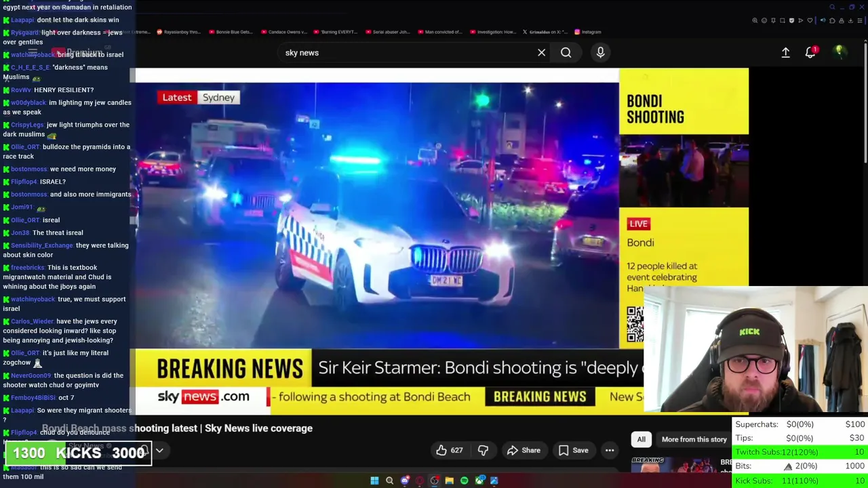
Task: Share the Bondi Beach video
Action: click(x=524, y=450)
